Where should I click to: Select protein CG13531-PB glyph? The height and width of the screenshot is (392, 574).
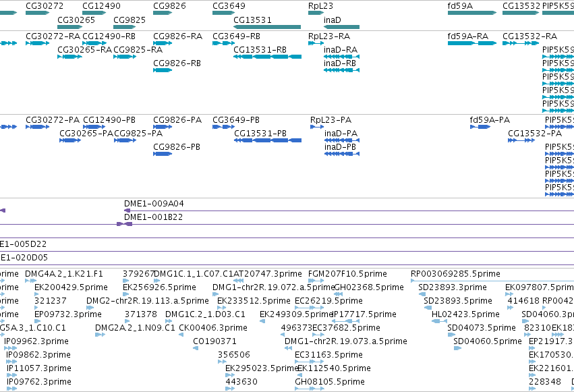click(268, 140)
